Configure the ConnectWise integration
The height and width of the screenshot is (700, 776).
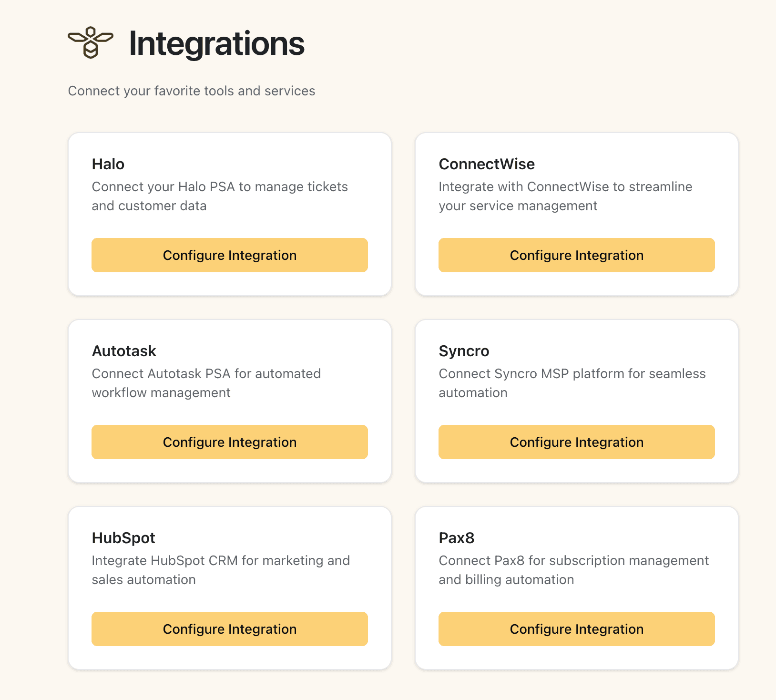576,255
